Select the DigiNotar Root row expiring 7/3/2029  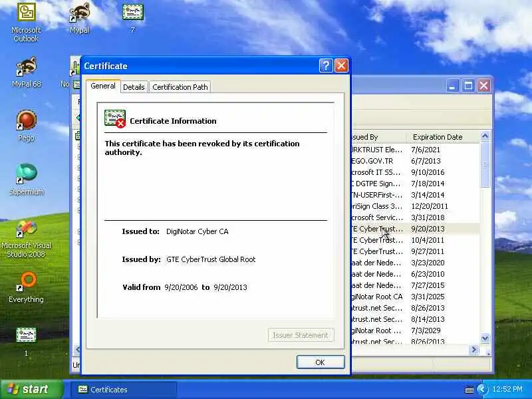(x=415, y=331)
